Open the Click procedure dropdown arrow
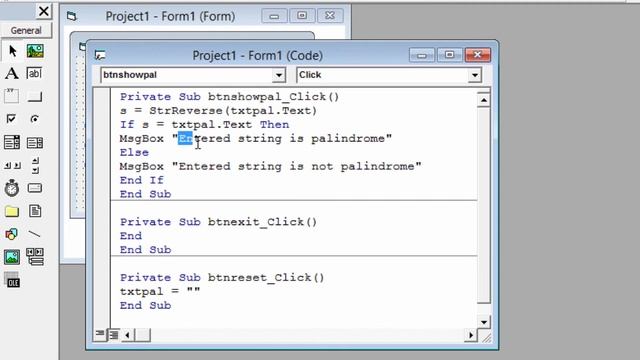Viewport: 640px width, 360px height. 474,75
